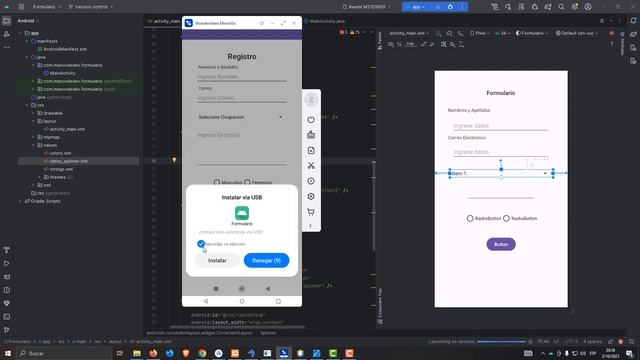
Task: Open the More Actions kebab beside run controls
Action: (462, 7)
